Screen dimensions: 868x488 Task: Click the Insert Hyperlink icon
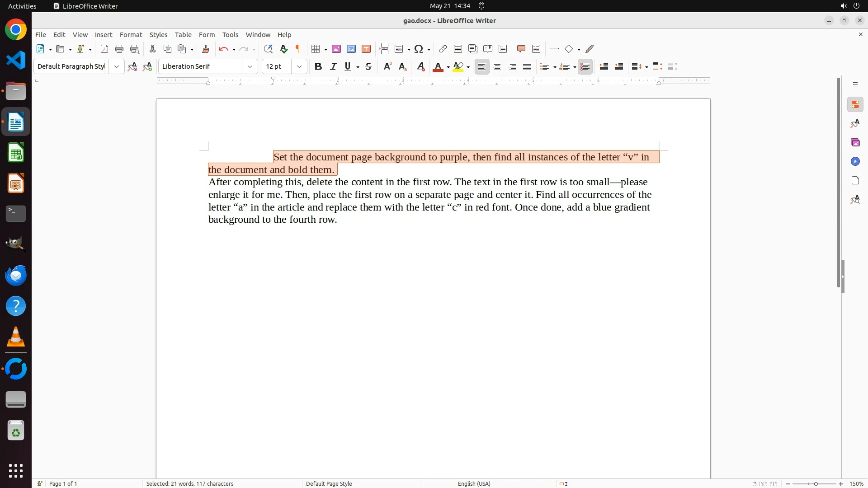[443, 49]
